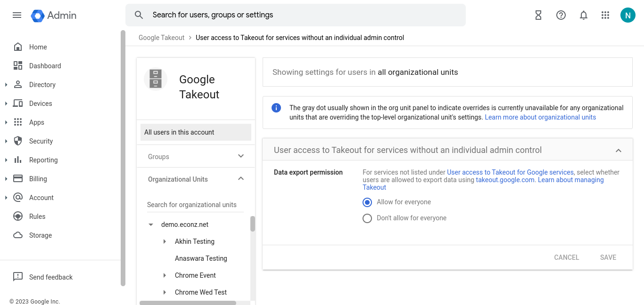Open User access to Takeout for Google services link
This screenshot has width=644, height=305.
tap(510, 172)
